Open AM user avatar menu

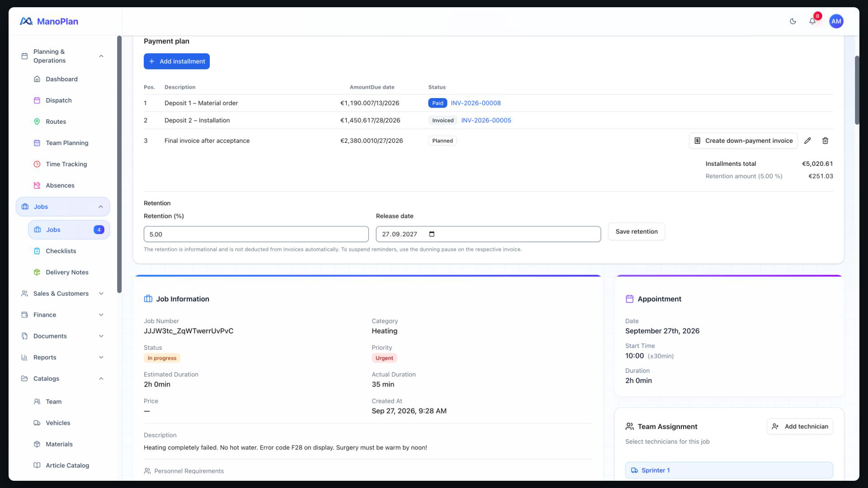(x=836, y=21)
